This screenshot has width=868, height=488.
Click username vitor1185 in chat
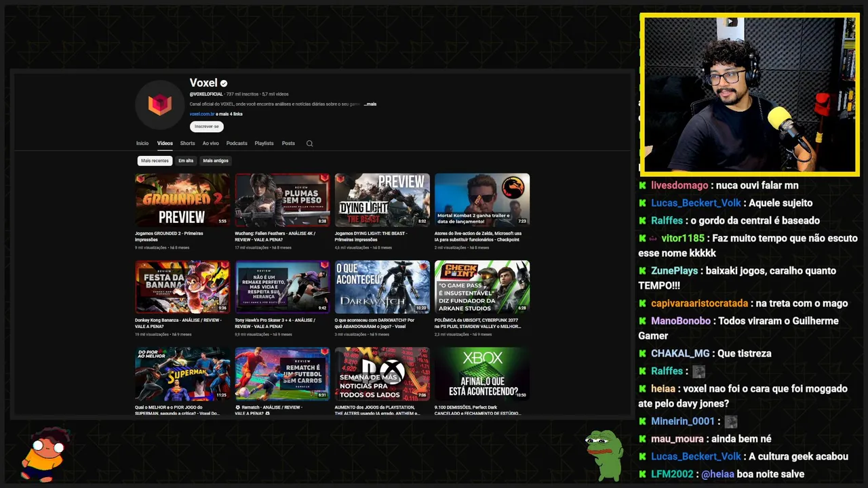(x=683, y=238)
